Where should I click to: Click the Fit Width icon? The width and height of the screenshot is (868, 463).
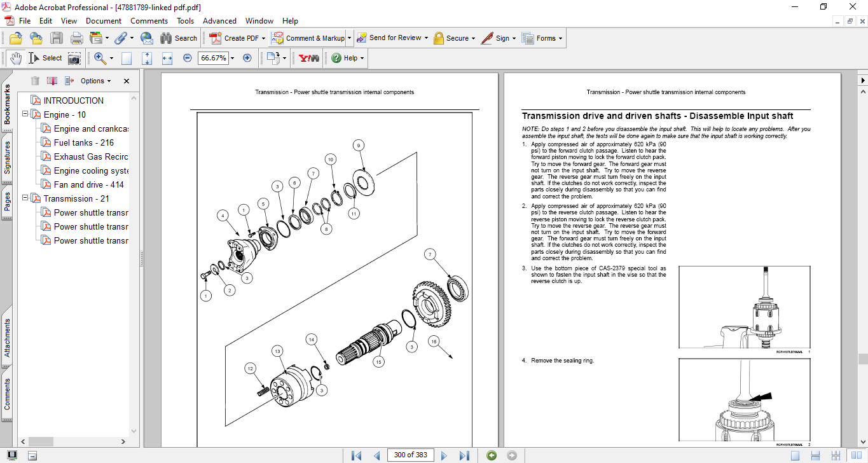[167, 58]
